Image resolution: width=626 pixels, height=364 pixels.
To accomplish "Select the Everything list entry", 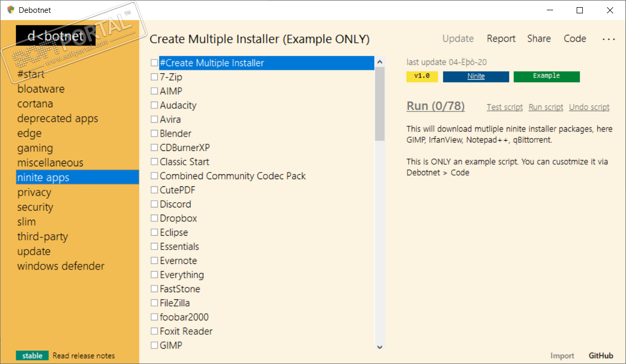I will (x=182, y=275).
